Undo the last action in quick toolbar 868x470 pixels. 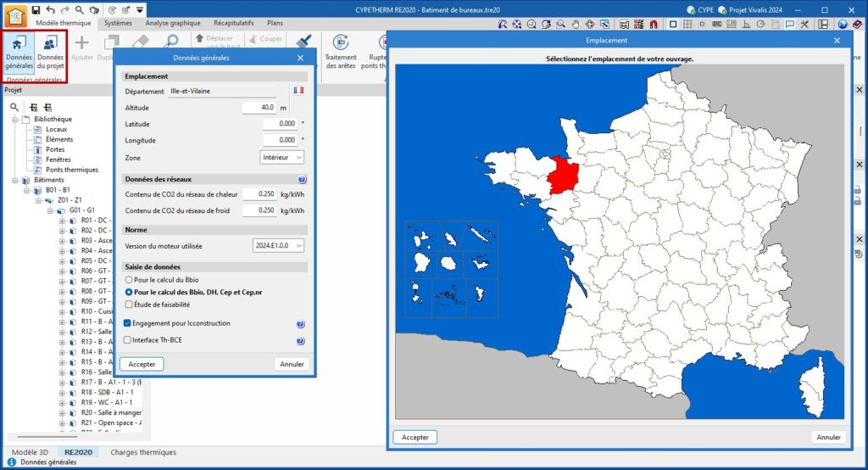(50, 9)
